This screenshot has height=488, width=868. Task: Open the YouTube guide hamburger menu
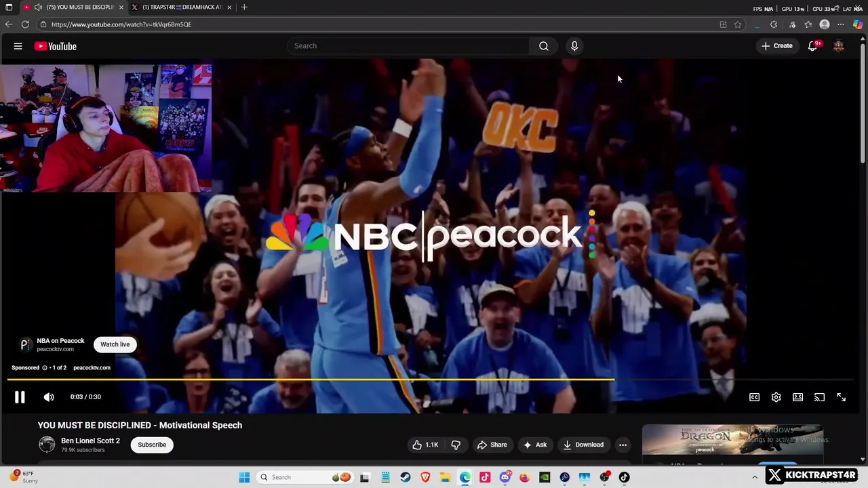(18, 46)
